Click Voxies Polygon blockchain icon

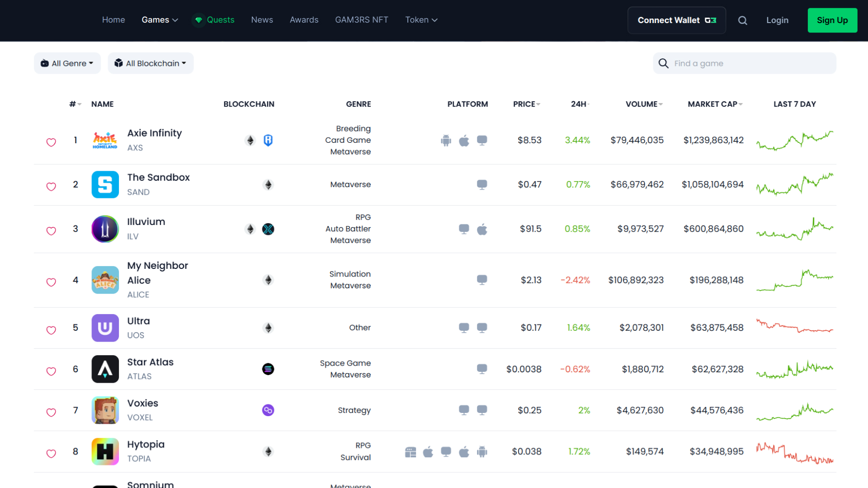[x=268, y=410]
